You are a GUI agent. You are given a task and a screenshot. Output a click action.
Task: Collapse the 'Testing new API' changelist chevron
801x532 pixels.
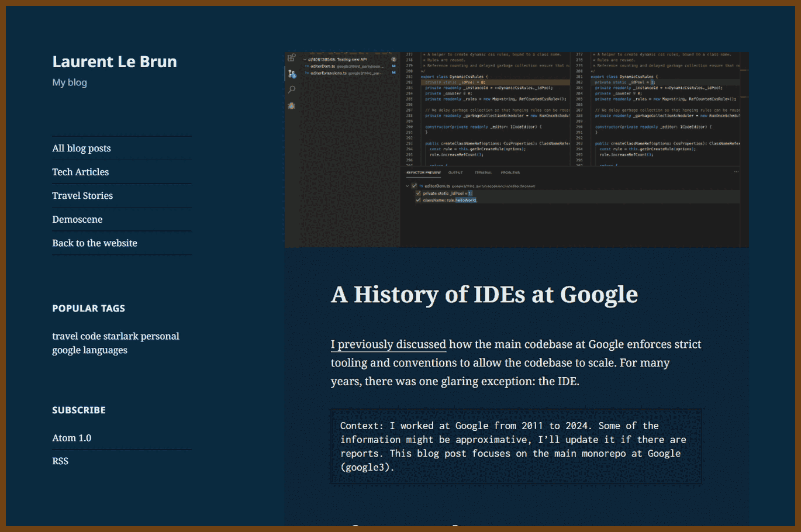305,59
